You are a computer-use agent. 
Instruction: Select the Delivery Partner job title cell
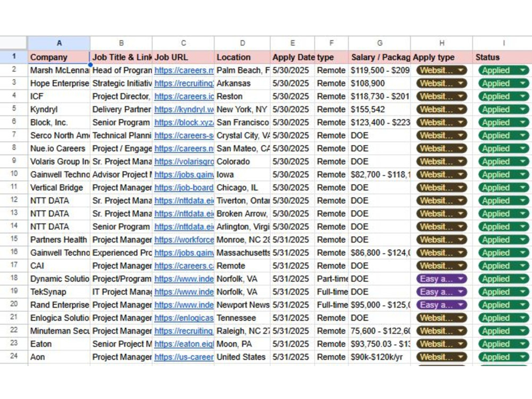[121, 110]
